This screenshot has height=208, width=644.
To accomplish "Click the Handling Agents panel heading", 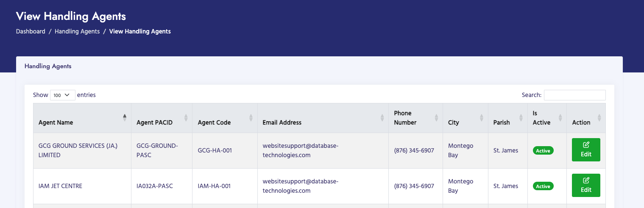I will pos(48,66).
